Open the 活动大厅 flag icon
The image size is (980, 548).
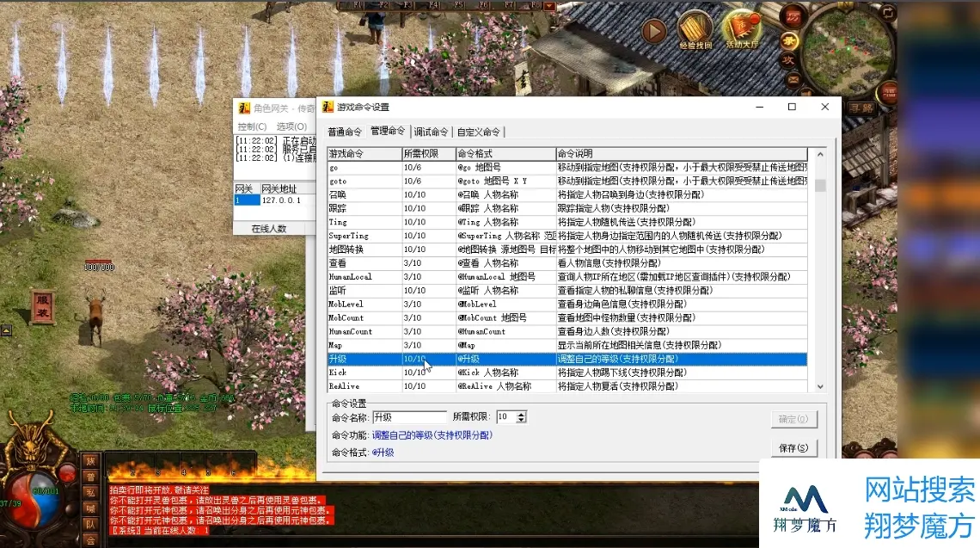pyautogui.click(x=742, y=30)
